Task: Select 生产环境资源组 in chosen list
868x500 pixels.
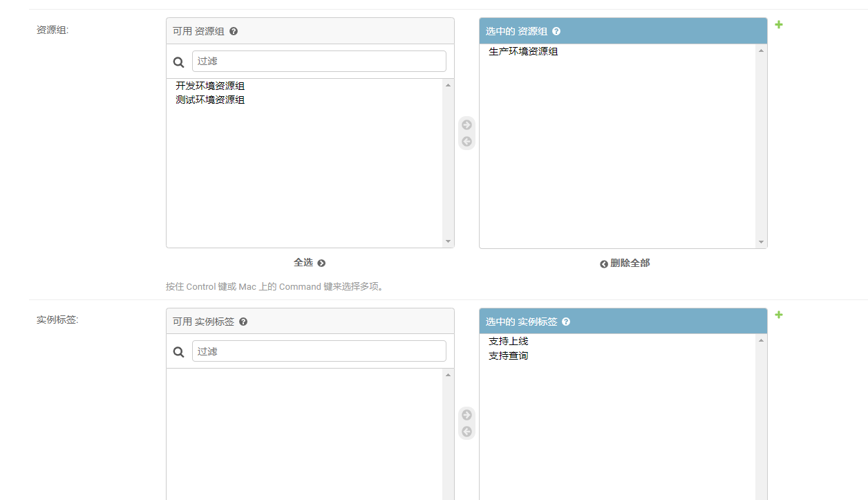Action: pyautogui.click(x=523, y=51)
